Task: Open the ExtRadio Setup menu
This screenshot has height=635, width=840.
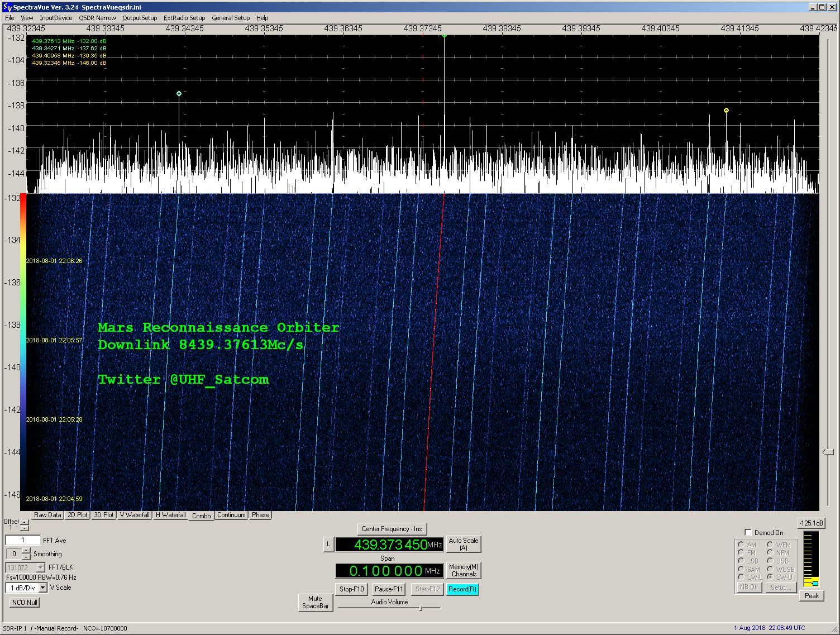Action: point(184,17)
